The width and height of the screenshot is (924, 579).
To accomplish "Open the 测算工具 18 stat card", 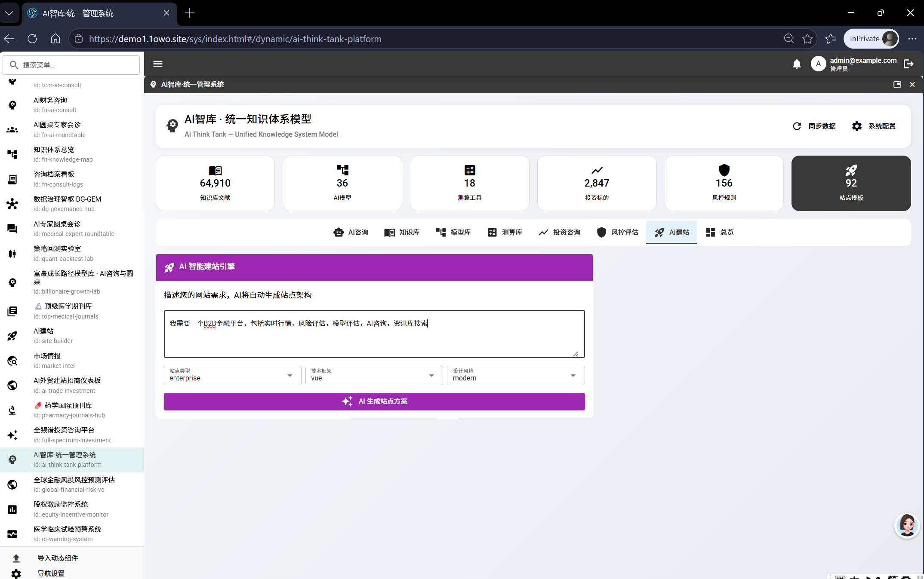I will click(x=470, y=183).
